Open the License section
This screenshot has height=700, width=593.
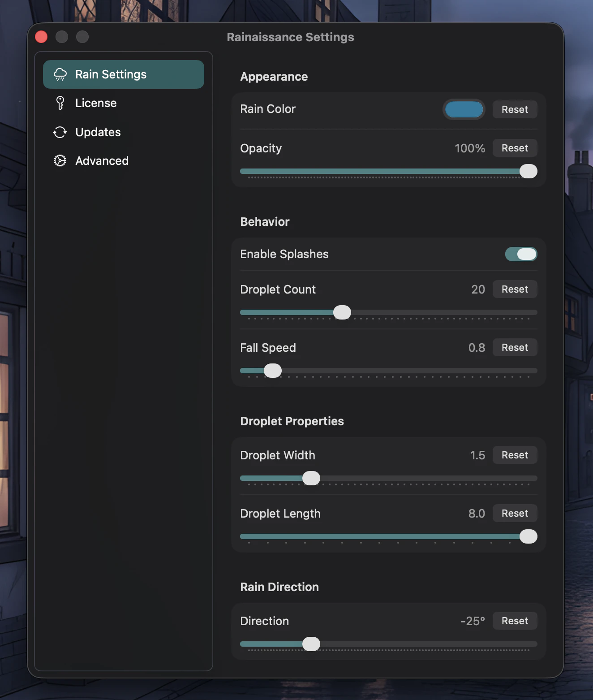[x=96, y=103]
